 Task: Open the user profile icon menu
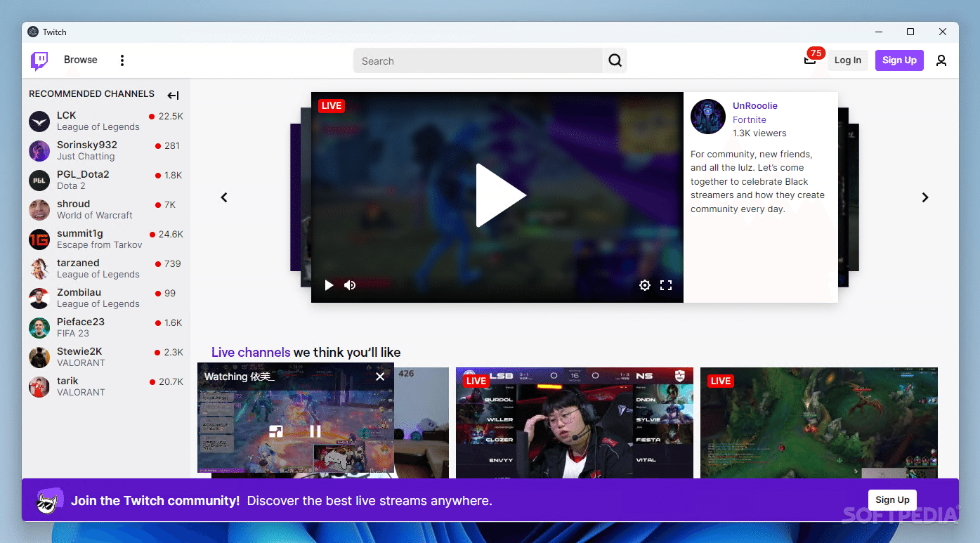pyautogui.click(x=941, y=60)
